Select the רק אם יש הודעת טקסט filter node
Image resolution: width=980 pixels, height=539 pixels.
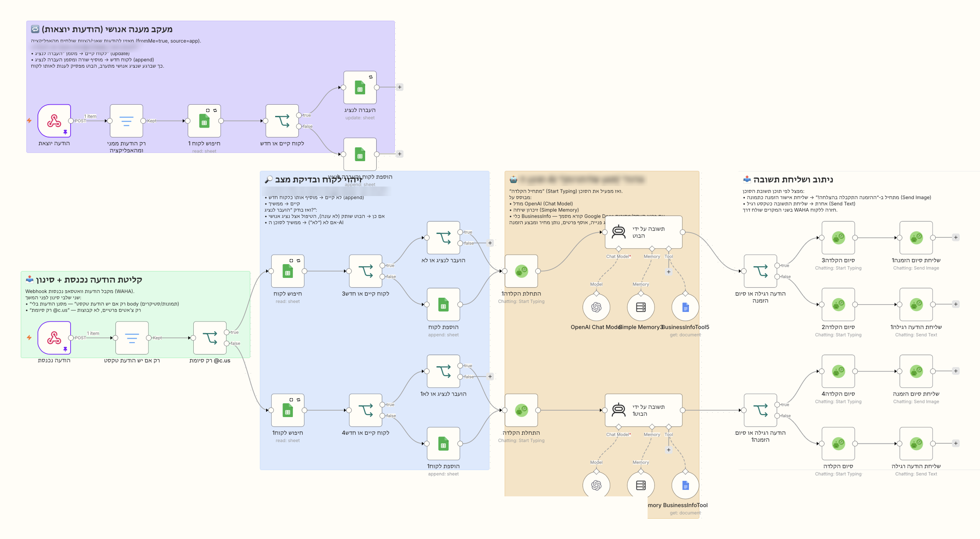132,338
